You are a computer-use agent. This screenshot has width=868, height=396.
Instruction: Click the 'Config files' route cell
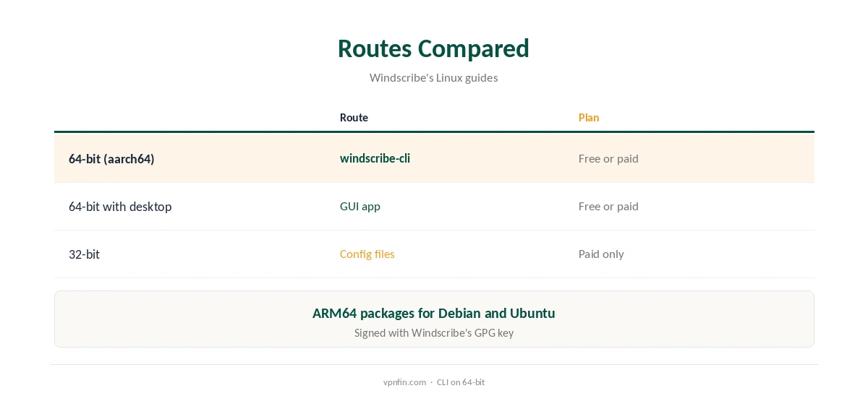[x=367, y=254]
